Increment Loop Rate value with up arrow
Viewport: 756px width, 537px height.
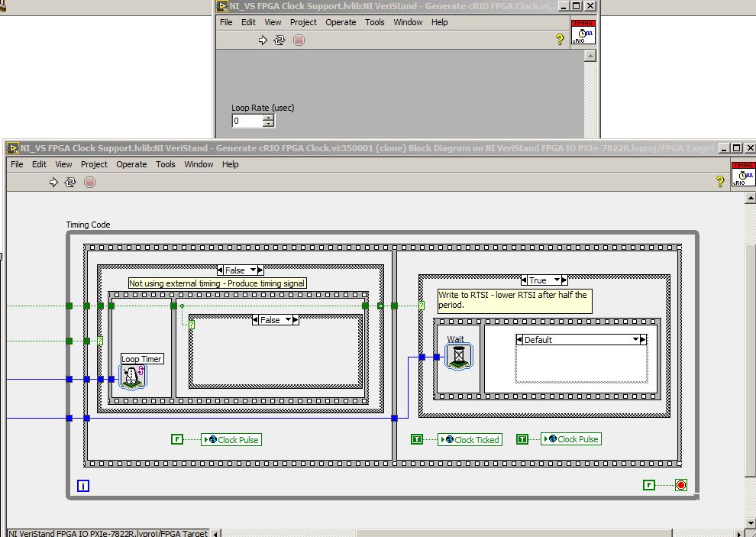(269, 118)
